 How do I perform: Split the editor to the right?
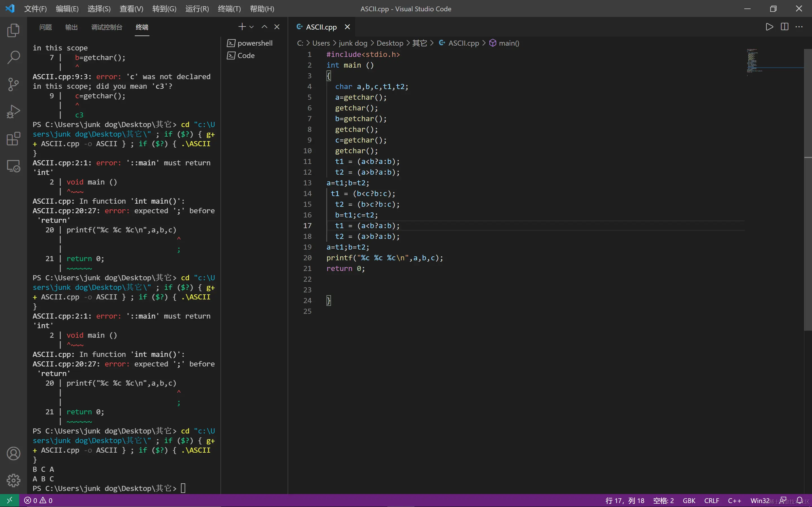784,27
